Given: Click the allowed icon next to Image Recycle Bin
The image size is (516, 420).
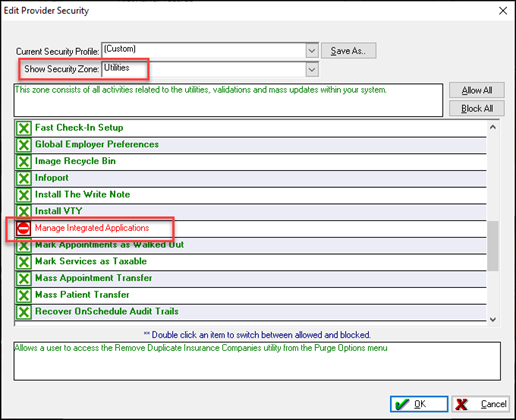Looking at the screenshot, I should coord(23,162).
